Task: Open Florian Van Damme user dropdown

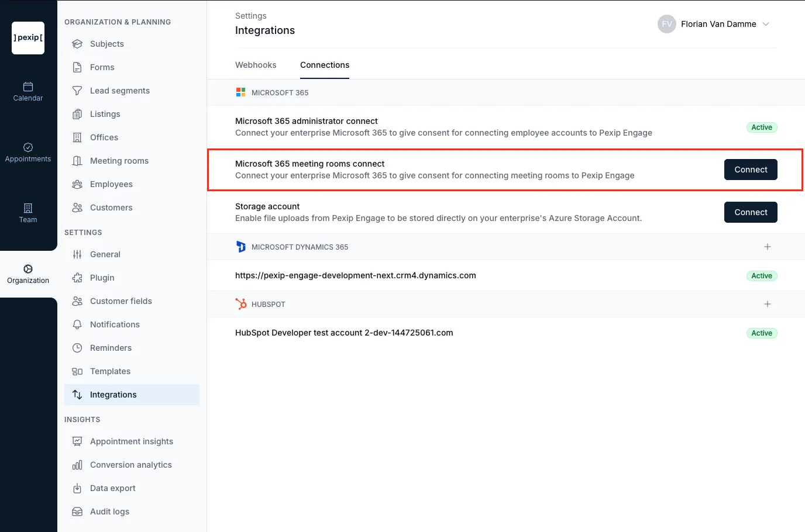Action: click(714, 24)
